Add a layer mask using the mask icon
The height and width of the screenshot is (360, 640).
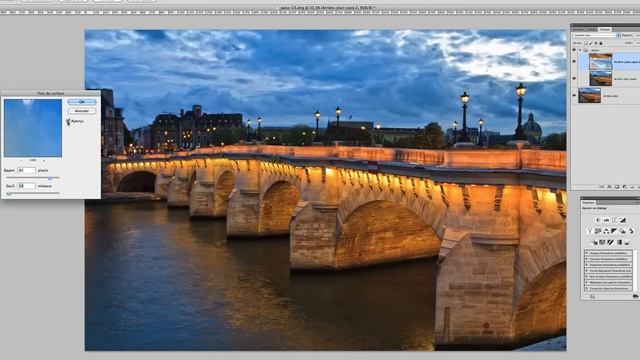pyautogui.click(x=617, y=187)
